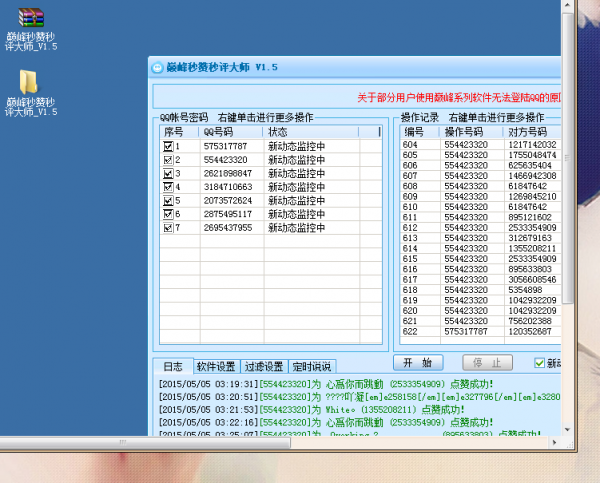The width and height of the screenshot is (600, 483).
Task: Uncheck account row 4 (3184710663)
Action: pos(168,187)
